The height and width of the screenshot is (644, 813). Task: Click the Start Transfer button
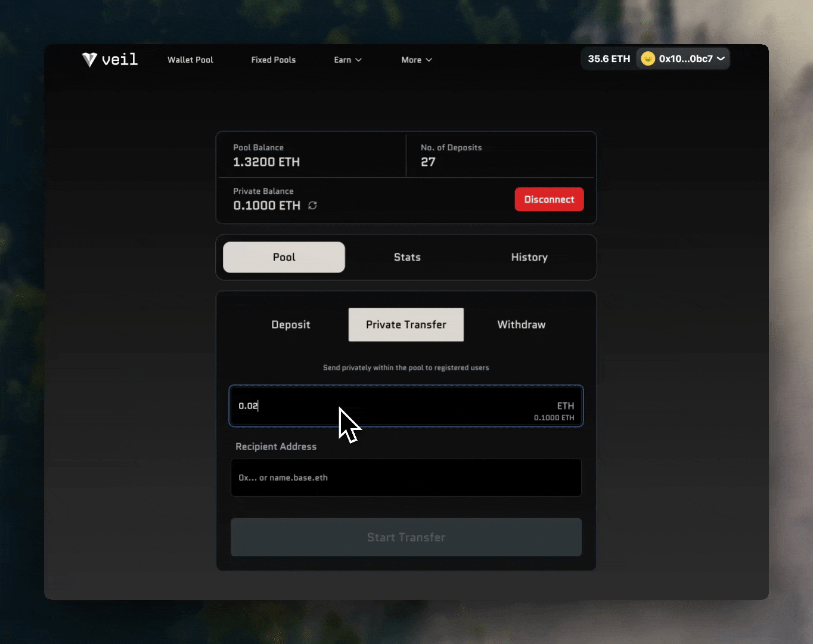406,537
